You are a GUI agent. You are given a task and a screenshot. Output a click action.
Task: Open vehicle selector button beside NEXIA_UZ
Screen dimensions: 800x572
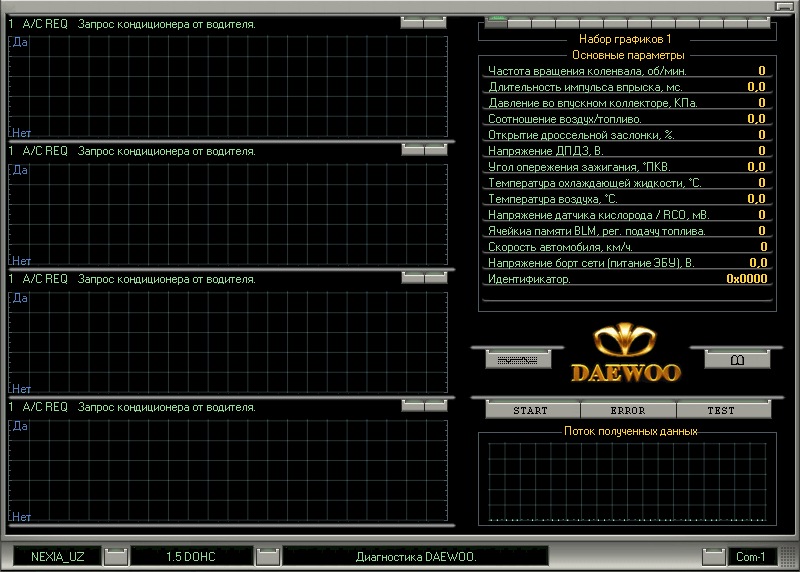click(116, 556)
